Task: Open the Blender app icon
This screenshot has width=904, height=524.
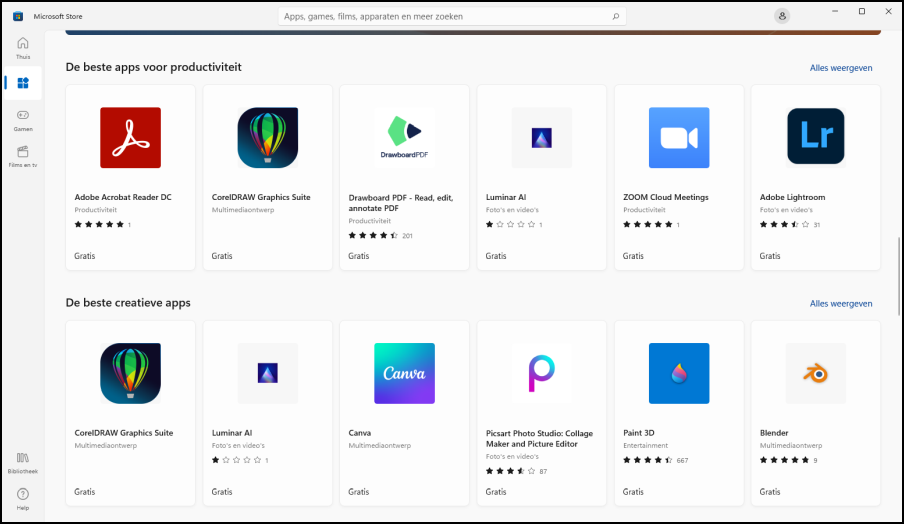Action: 816,374
